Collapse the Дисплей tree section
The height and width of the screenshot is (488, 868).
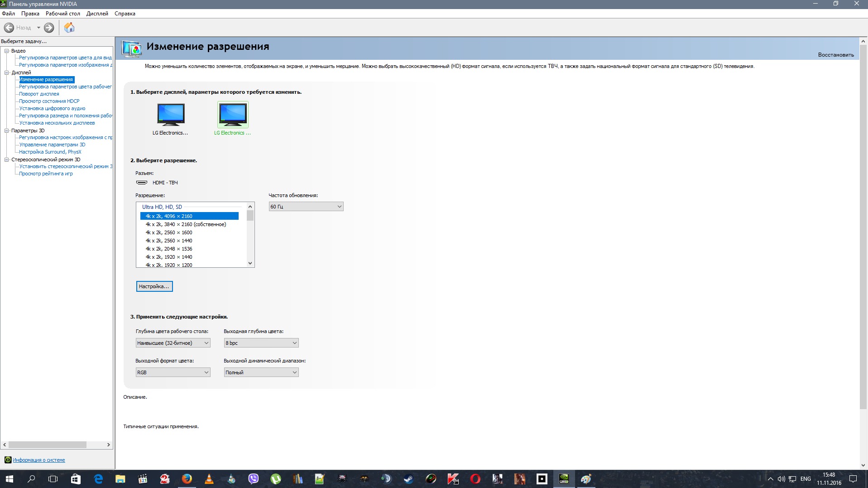pyautogui.click(x=7, y=72)
